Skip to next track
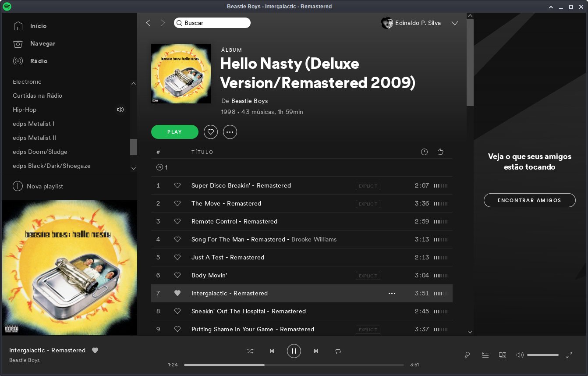This screenshot has height=376, width=588. [316, 351]
